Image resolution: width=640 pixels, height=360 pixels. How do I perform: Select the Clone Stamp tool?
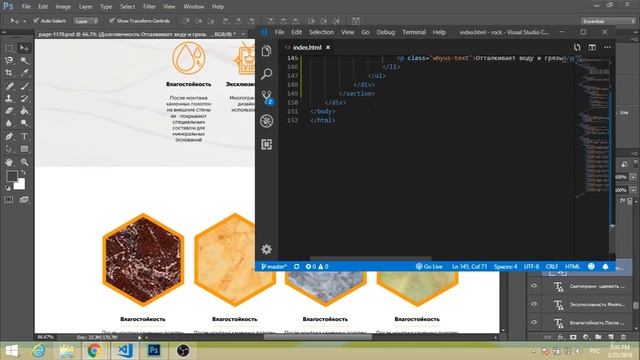point(9,98)
